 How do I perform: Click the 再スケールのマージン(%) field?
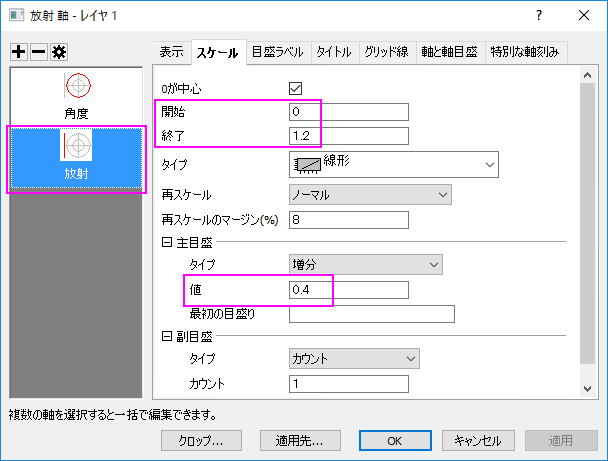click(349, 220)
